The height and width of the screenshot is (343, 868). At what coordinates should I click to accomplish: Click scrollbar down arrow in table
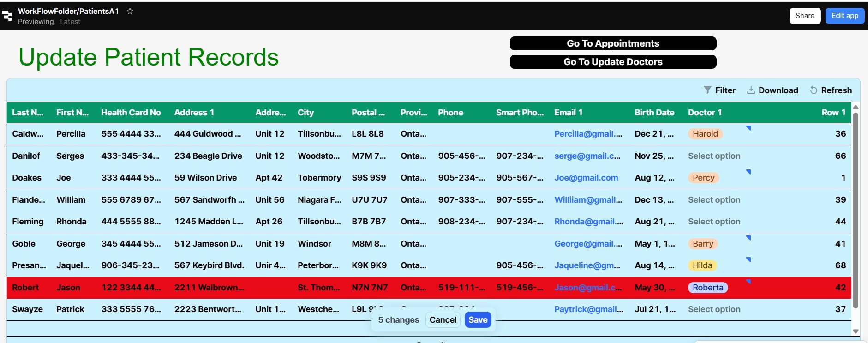(856, 331)
